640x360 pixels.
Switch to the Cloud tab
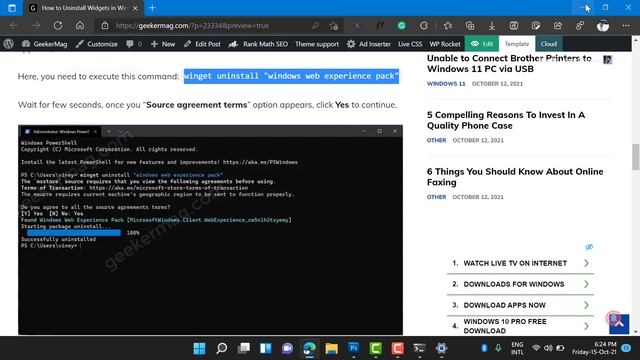click(x=549, y=44)
